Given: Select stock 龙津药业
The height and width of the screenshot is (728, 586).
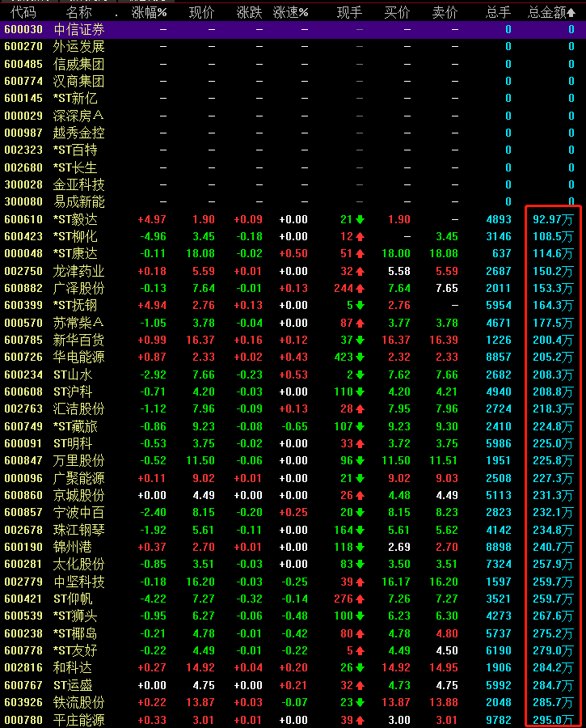Looking at the screenshot, I should [79, 271].
